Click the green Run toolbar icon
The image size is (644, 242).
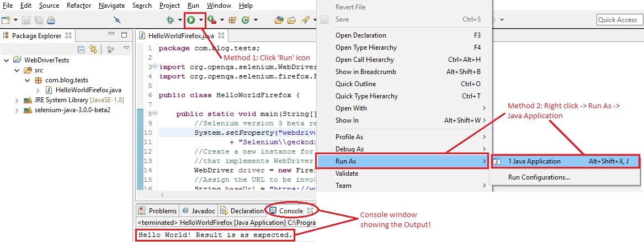coord(191,19)
